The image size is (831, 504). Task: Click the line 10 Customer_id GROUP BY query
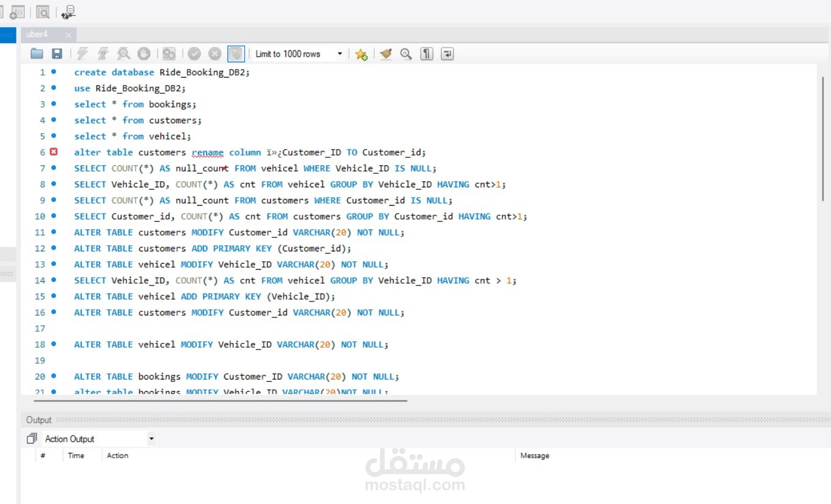[301, 216]
